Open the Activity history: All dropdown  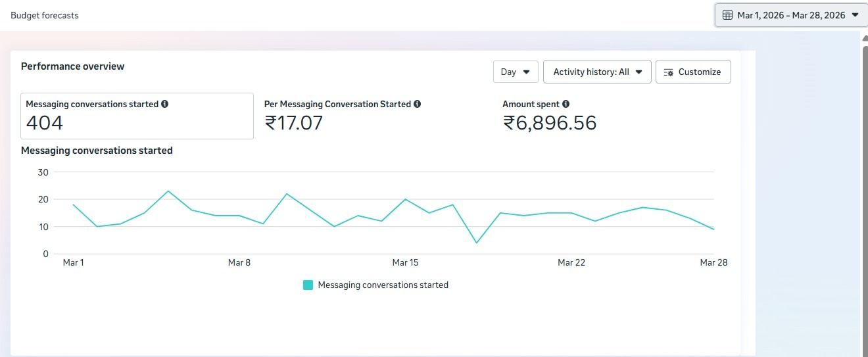[597, 72]
